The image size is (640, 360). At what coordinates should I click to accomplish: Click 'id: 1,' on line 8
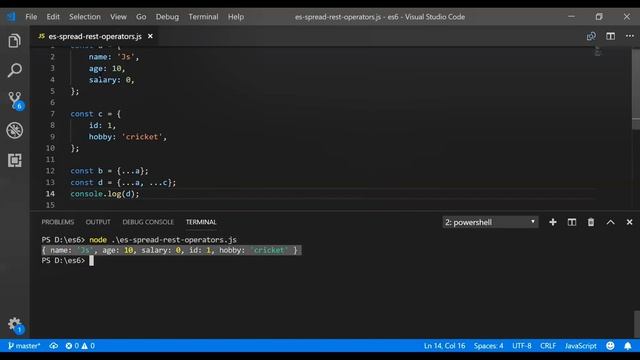coord(102,125)
